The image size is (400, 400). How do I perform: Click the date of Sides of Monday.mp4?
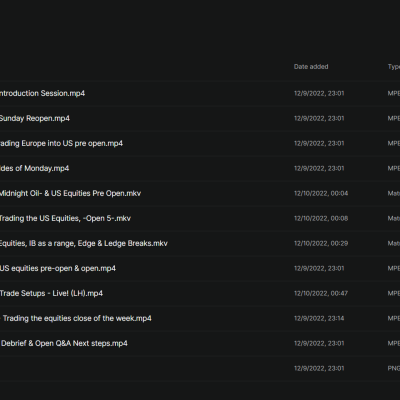(x=319, y=168)
